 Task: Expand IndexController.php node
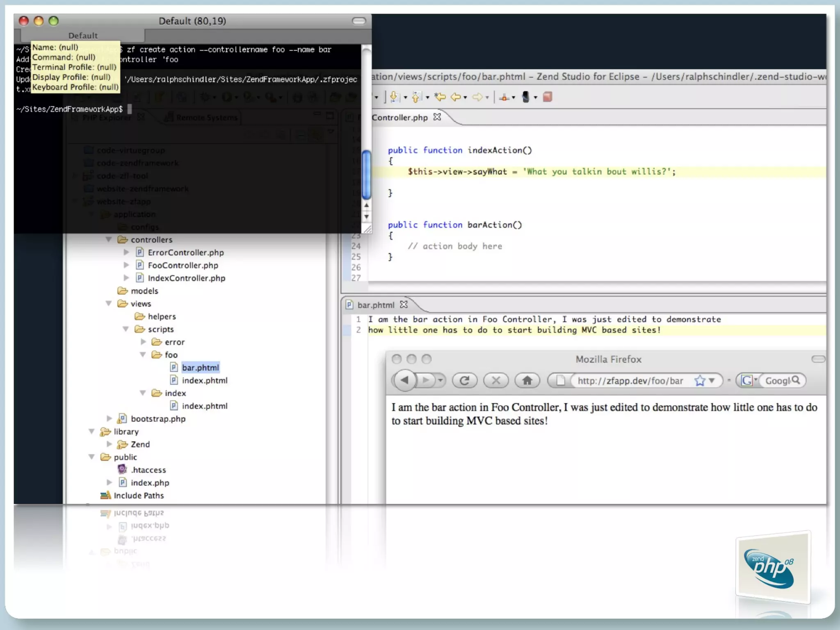[x=126, y=278]
